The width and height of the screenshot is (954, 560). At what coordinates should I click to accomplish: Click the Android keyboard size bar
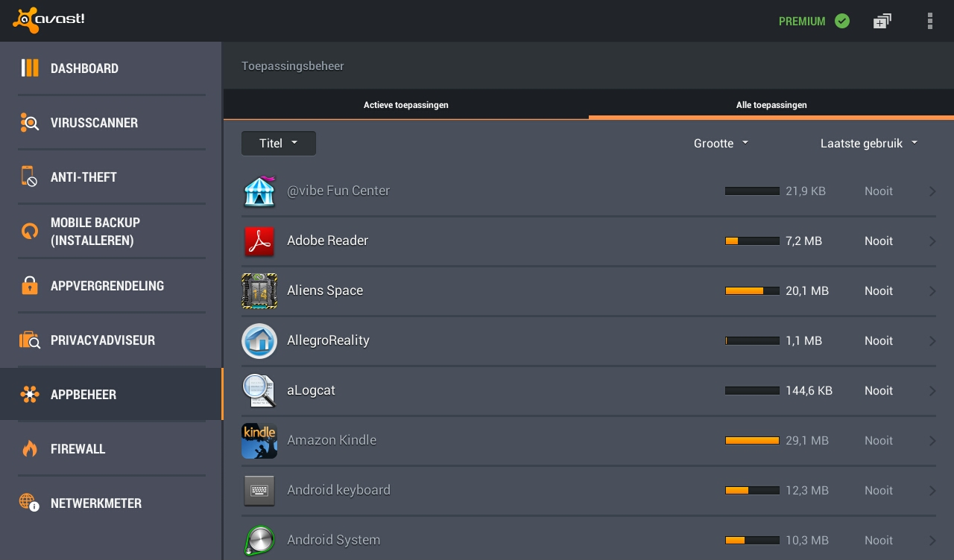pyautogui.click(x=752, y=491)
